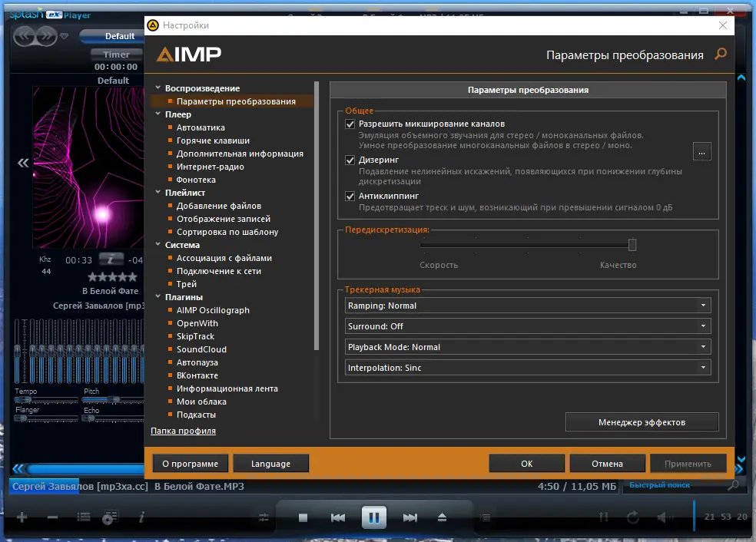Click the shuffle arrows icon
The height and width of the screenshot is (542, 756).
tap(603, 517)
